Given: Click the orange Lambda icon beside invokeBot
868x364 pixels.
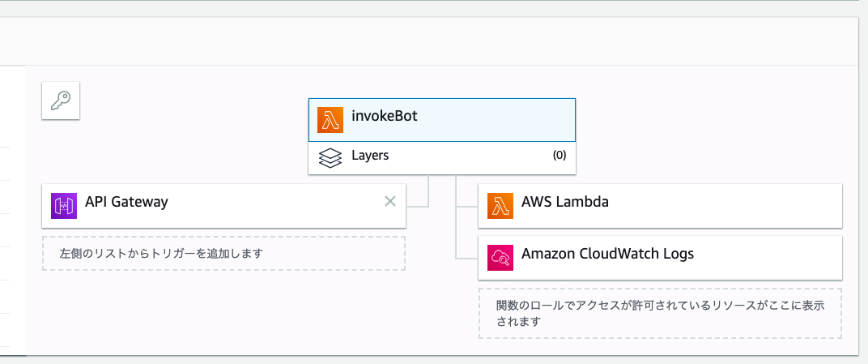Looking at the screenshot, I should coord(330,120).
